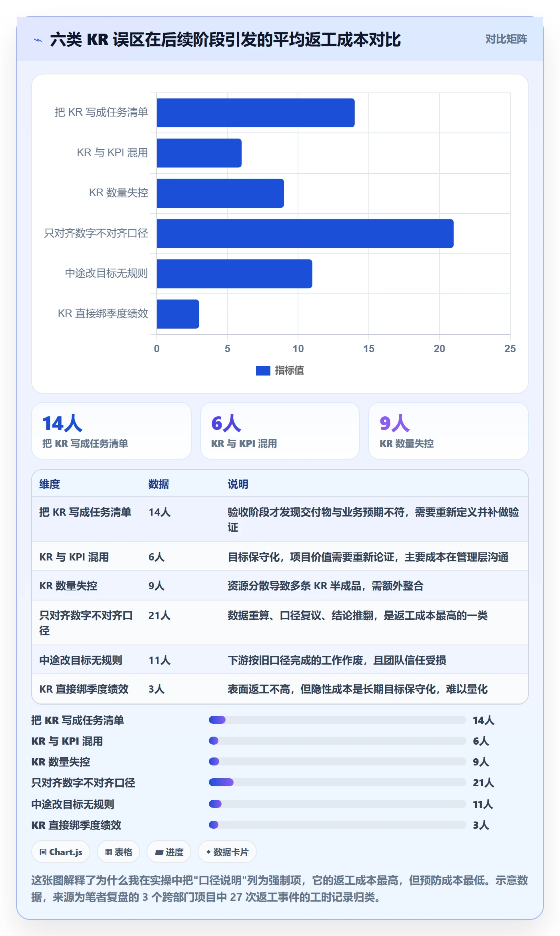Select table row KR 数量失控
Viewport: 560px width, 936px height.
click(280, 585)
